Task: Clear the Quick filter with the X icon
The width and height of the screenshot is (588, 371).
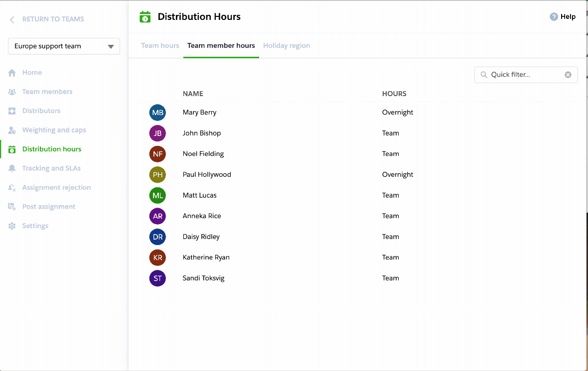Action: click(568, 75)
